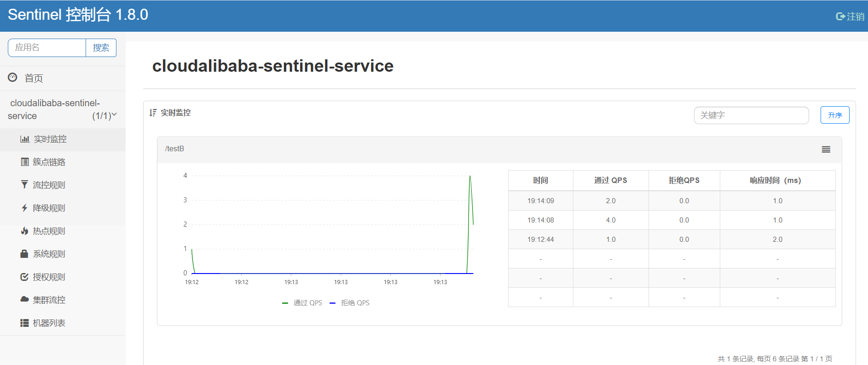
Task: Click the bar chart real-time monitoring icon
Action: 24,139
